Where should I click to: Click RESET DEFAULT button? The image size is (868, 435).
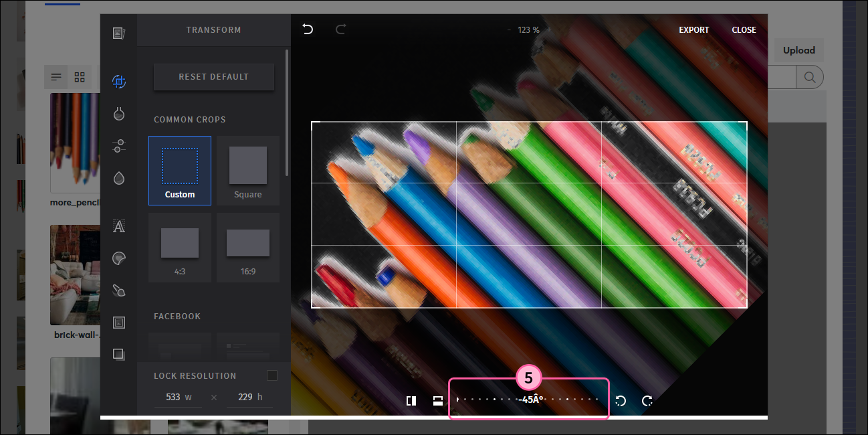click(x=214, y=77)
